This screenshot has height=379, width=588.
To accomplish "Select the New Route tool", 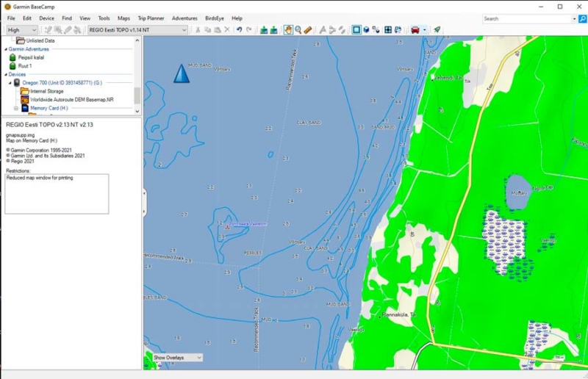I will pyautogui.click(x=332, y=29).
